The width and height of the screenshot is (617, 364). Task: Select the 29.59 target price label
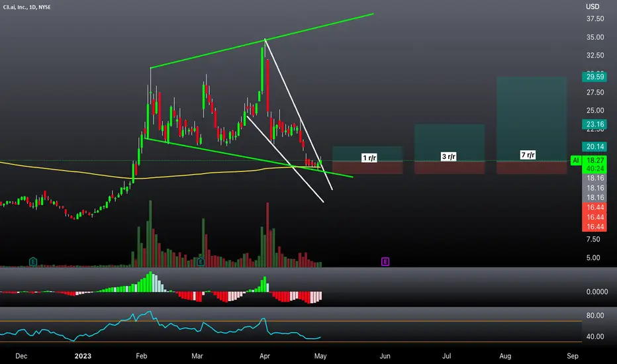click(x=594, y=77)
